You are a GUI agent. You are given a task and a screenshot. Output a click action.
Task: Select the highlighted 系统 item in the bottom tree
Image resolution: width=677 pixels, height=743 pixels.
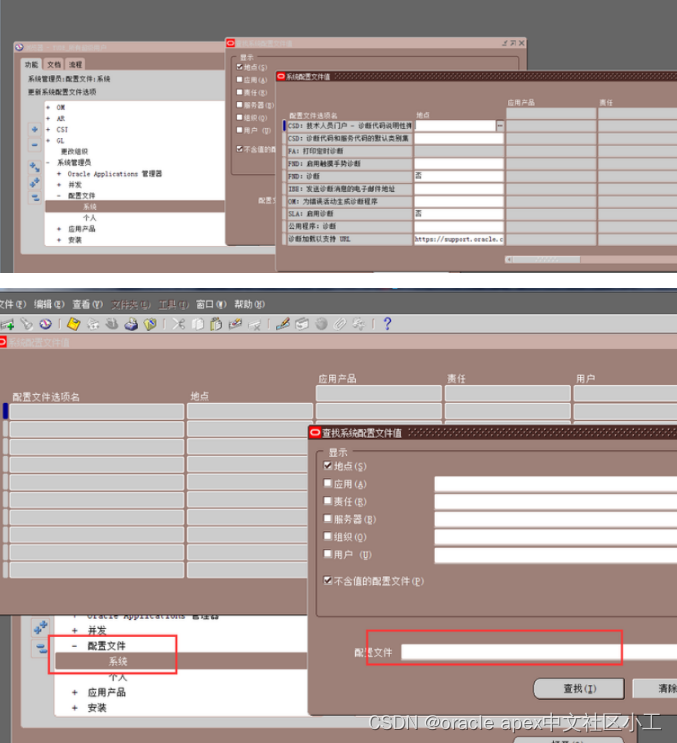point(118,661)
